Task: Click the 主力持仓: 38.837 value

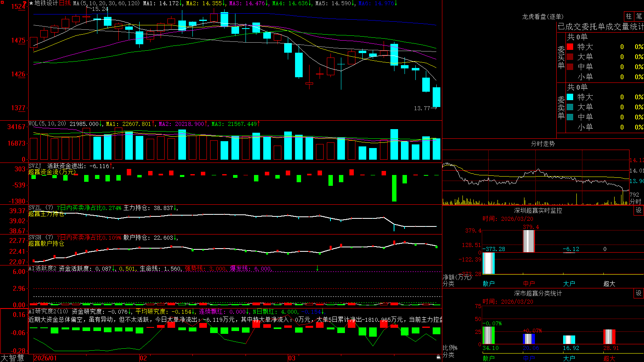Action: click(148, 208)
